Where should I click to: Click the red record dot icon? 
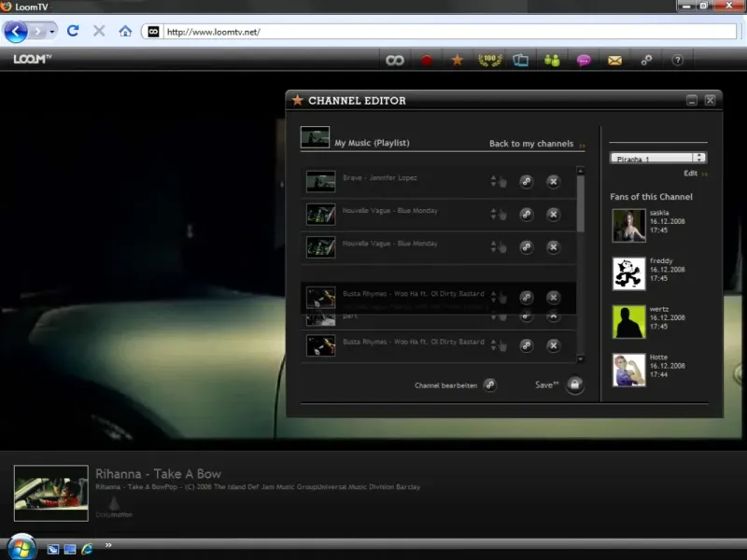point(427,61)
